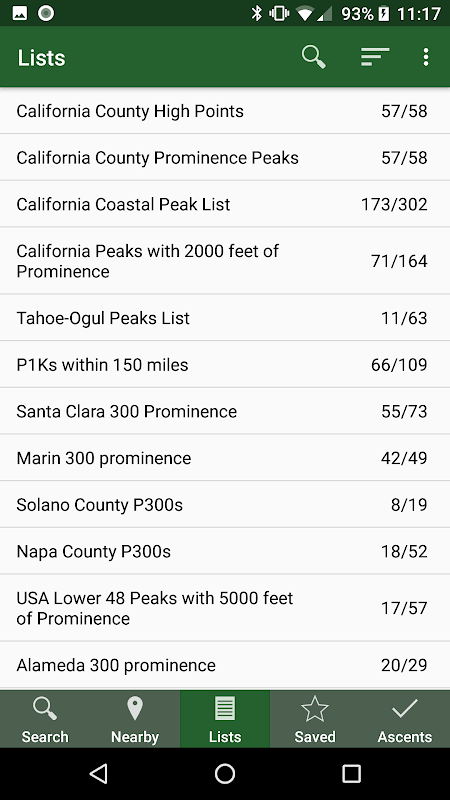
Task: Switch to the Nearby tab
Action: click(135, 719)
